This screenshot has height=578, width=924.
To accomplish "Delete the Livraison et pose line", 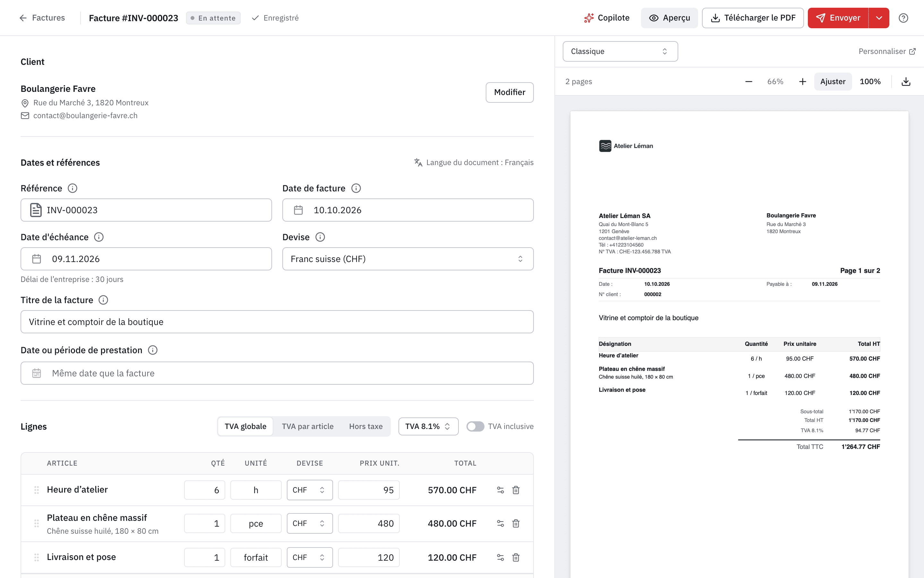I will 516,557.
